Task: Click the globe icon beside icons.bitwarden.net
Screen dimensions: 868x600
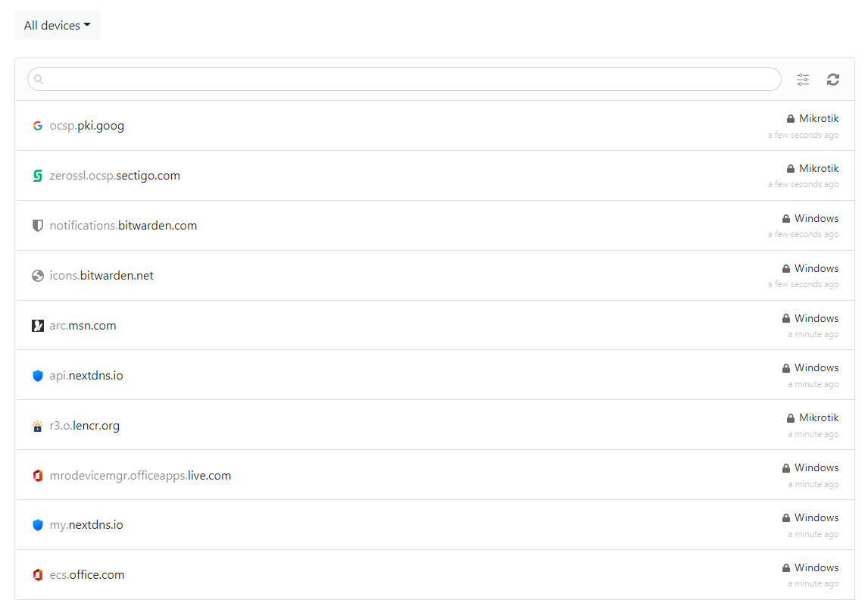Action: pyautogui.click(x=38, y=276)
